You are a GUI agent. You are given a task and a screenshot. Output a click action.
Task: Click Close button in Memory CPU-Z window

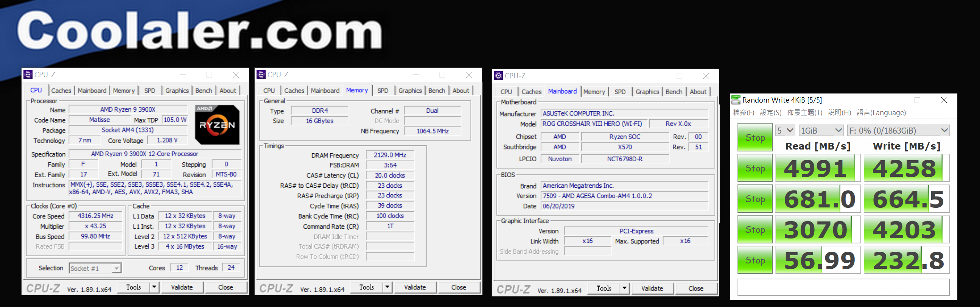(459, 287)
